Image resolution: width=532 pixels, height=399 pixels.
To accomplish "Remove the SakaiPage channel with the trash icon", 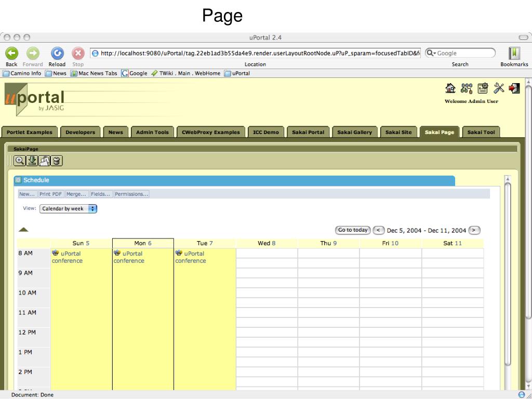I will tap(57, 161).
